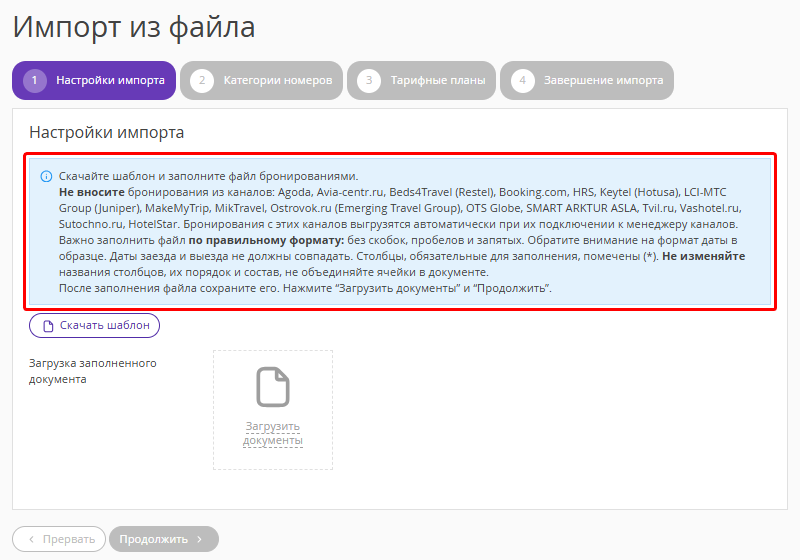Click the bold "Не вносите" text
800x560 pixels.
(x=92, y=192)
